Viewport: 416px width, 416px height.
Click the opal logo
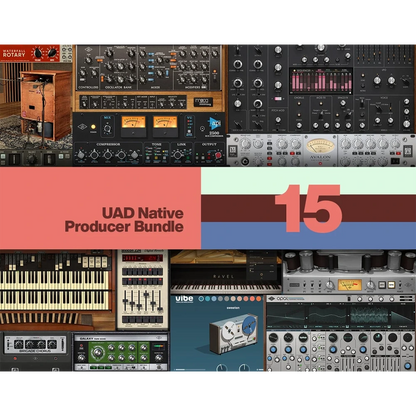tap(283, 299)
